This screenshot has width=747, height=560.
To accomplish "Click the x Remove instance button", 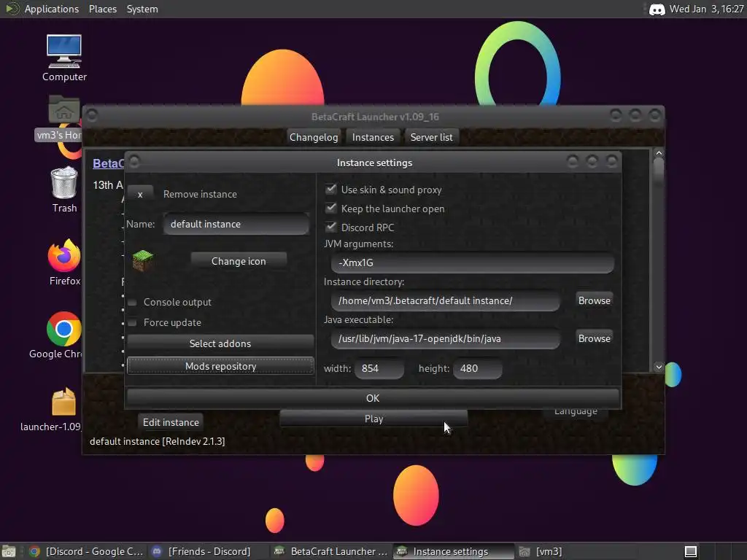I will click(140, 194).
